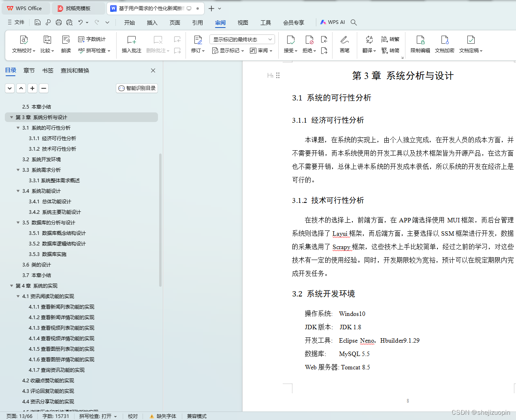Open Print Preview icon

(x=69, y=22)
